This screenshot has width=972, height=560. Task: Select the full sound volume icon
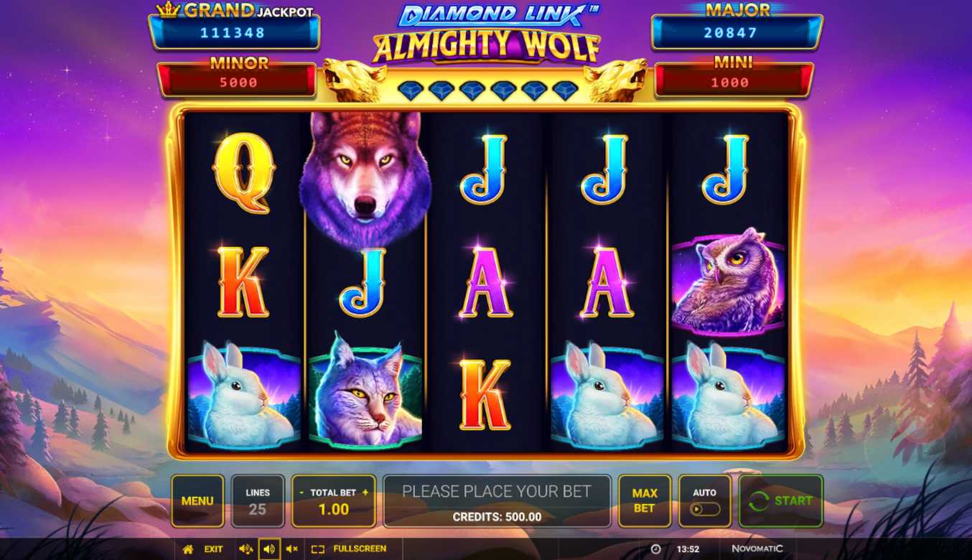pyautogui.click(x=246, y=549)
